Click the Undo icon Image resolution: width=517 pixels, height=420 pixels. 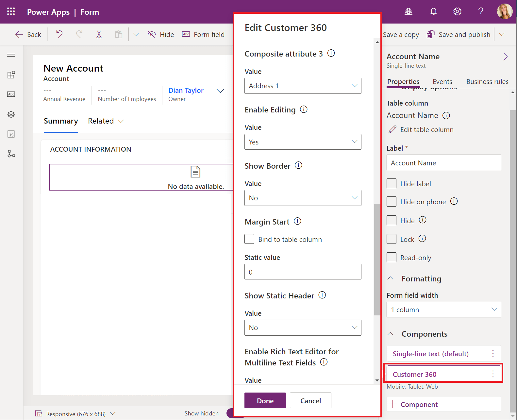(59, 34)
